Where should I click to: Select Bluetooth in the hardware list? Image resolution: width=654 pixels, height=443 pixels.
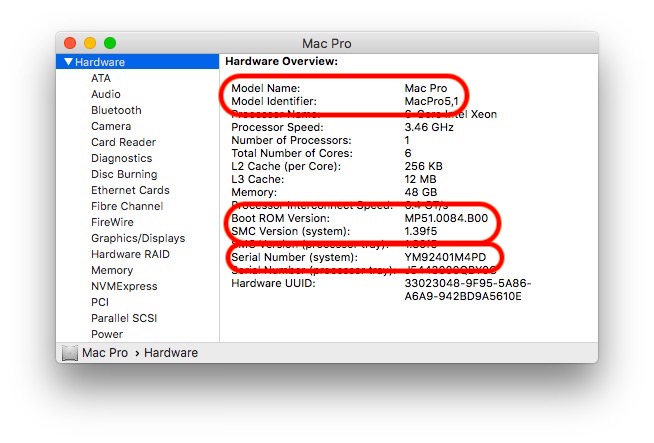point(116,110)
